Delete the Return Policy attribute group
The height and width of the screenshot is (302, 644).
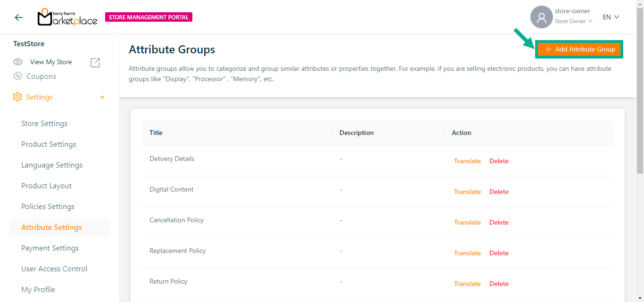499,284
